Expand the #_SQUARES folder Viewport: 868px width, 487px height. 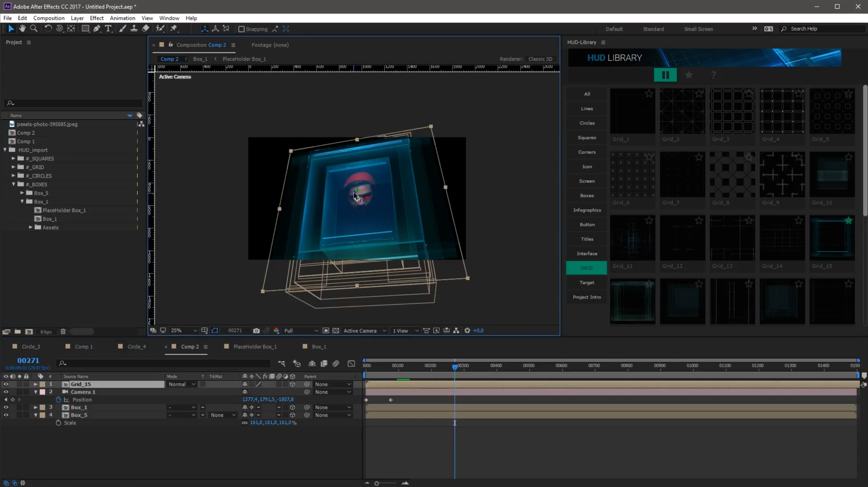13,158
